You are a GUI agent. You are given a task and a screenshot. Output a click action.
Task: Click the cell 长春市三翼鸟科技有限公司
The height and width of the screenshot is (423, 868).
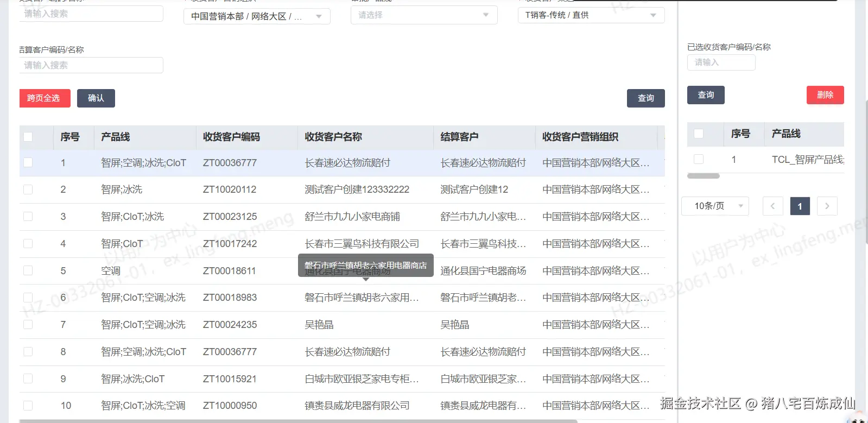362,244
